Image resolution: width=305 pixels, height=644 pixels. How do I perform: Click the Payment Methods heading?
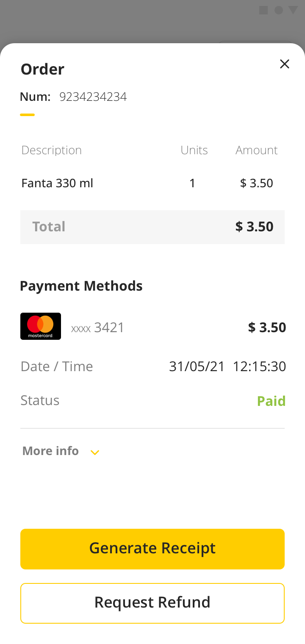(81, 286)
